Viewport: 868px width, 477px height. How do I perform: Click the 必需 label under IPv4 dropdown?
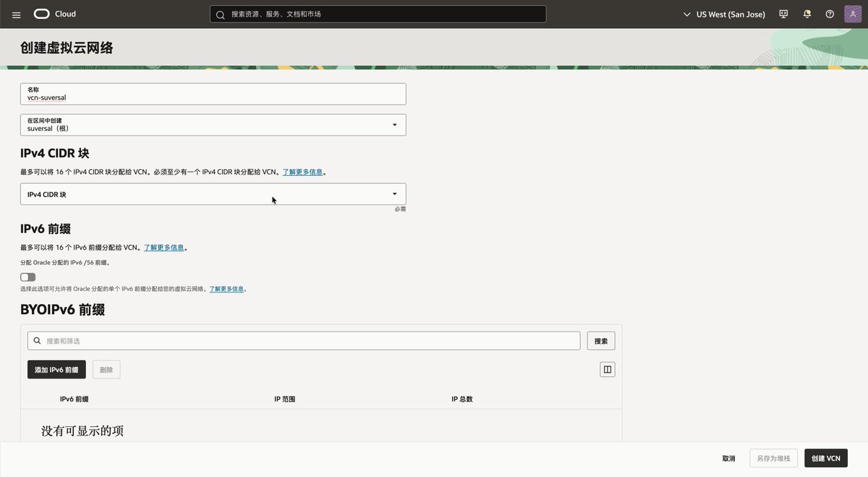click(x=400, y=208)
